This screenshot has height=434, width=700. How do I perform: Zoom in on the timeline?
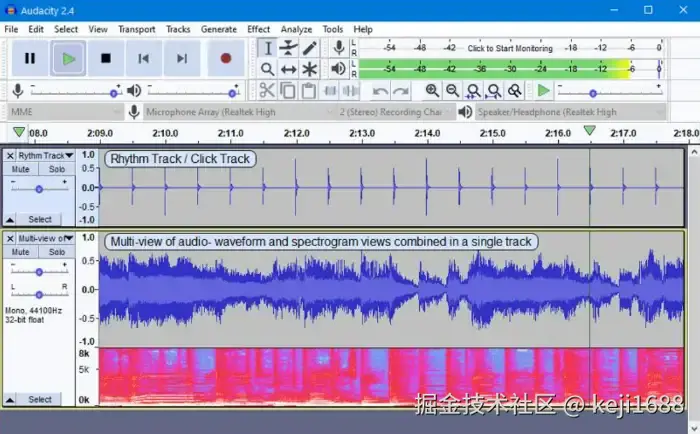pos(432,91)
